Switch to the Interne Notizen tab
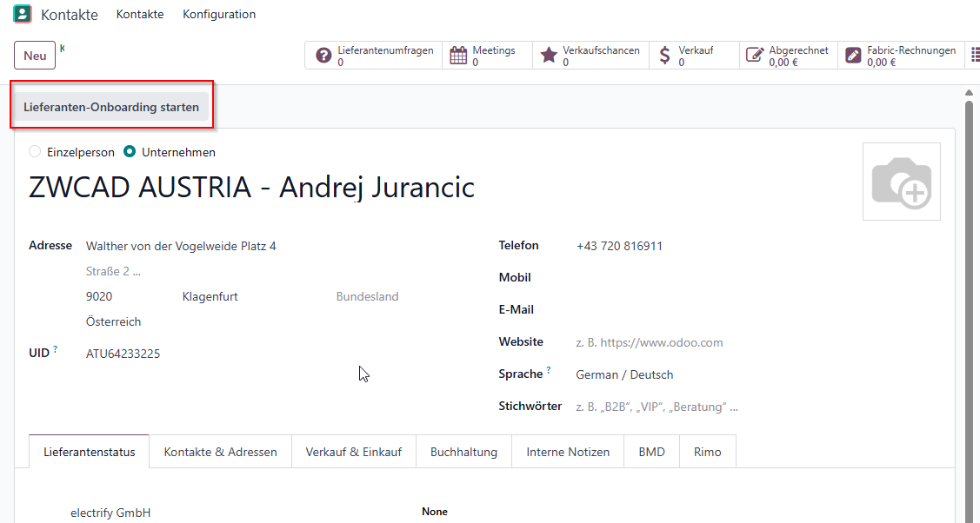 point(568,452)
